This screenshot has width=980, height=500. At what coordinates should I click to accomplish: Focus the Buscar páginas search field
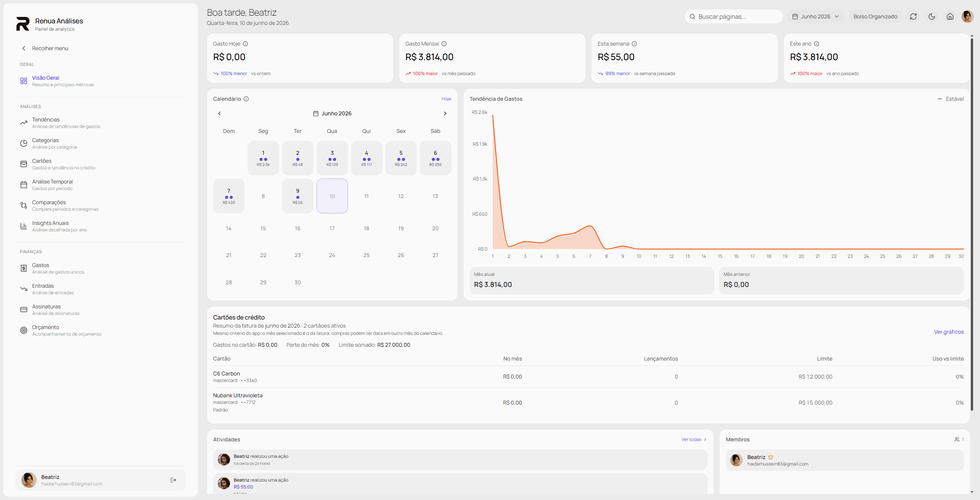pyautogui.click(x=733, y=16)
